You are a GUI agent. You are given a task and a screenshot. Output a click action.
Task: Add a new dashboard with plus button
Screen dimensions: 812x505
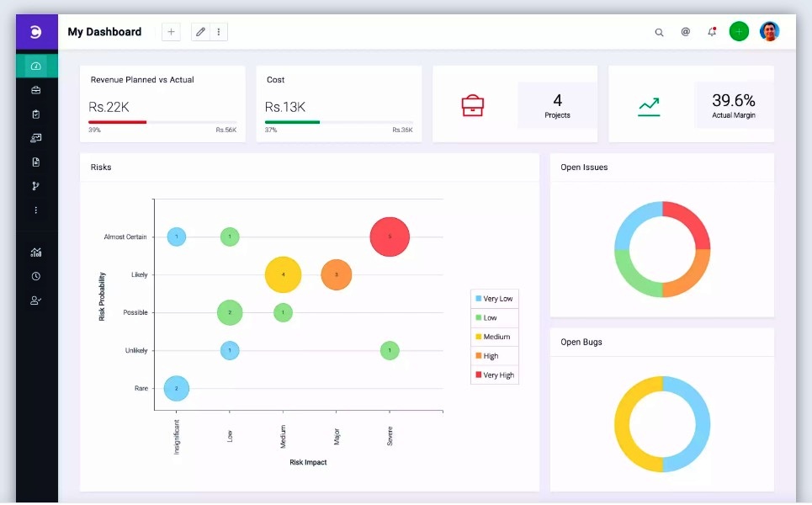(x=171, y=32)
